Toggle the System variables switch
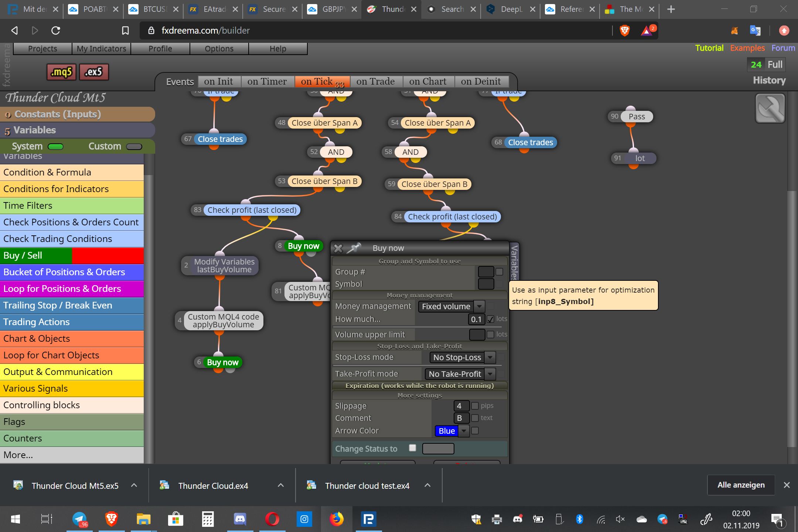 [x=55, y=147]
